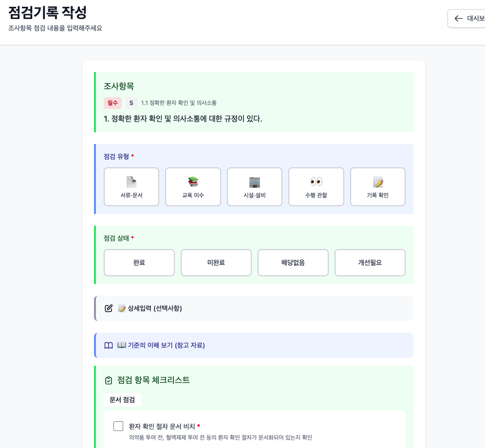Choose the 교육 이수 books icon
The width and height of the screenshot is (485, 448).
[x=193, y=182]
